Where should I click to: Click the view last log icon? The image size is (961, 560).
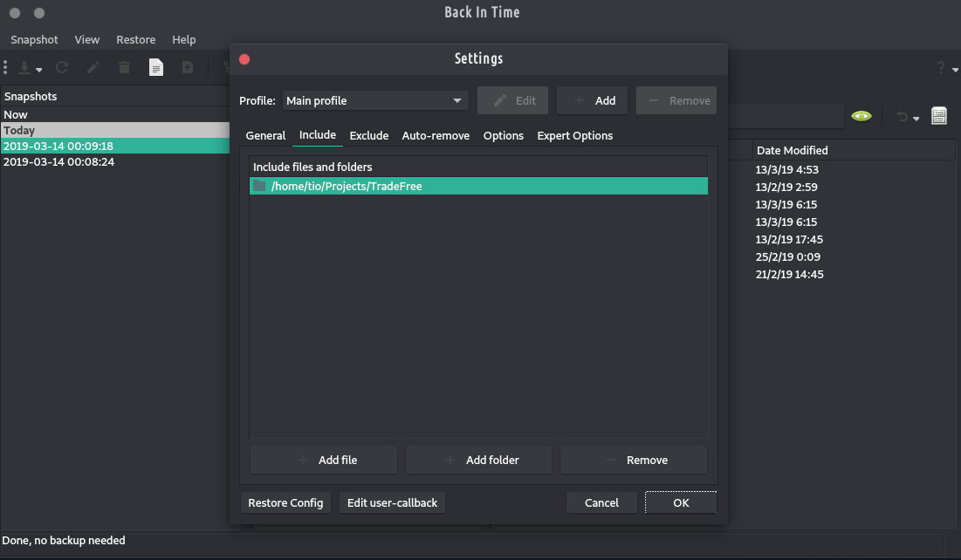(188, 67)
